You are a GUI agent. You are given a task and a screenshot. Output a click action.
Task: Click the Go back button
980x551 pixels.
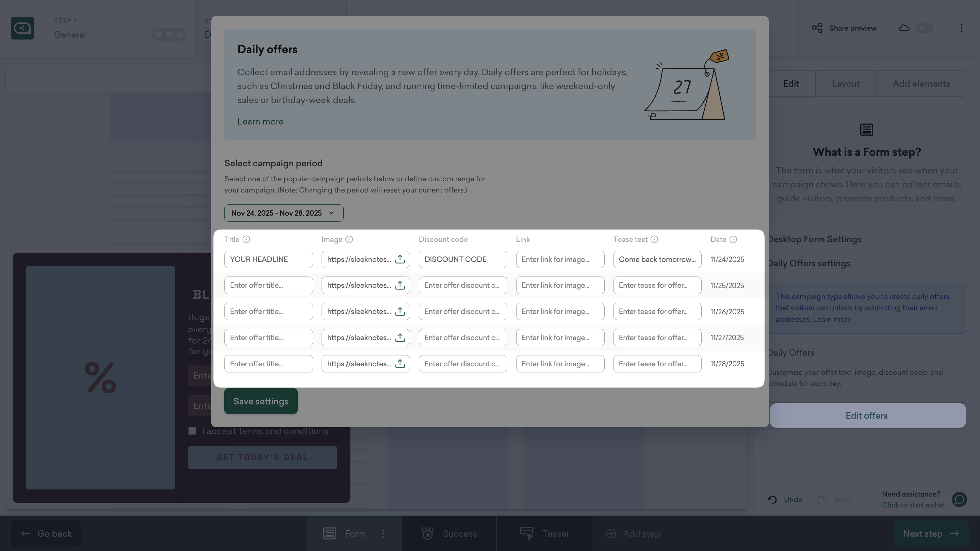(46, 534)
